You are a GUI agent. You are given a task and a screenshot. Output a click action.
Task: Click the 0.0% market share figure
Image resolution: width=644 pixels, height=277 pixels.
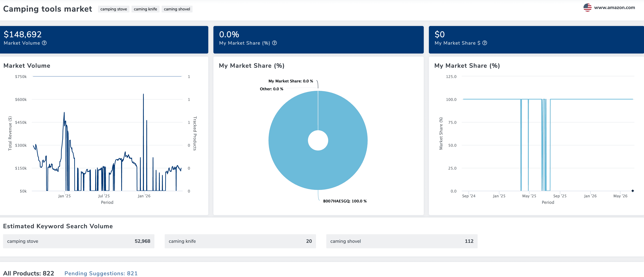tap(229, 34)
